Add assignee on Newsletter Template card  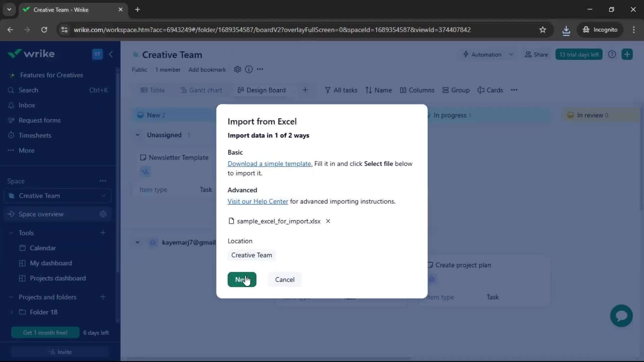(145, 172)
